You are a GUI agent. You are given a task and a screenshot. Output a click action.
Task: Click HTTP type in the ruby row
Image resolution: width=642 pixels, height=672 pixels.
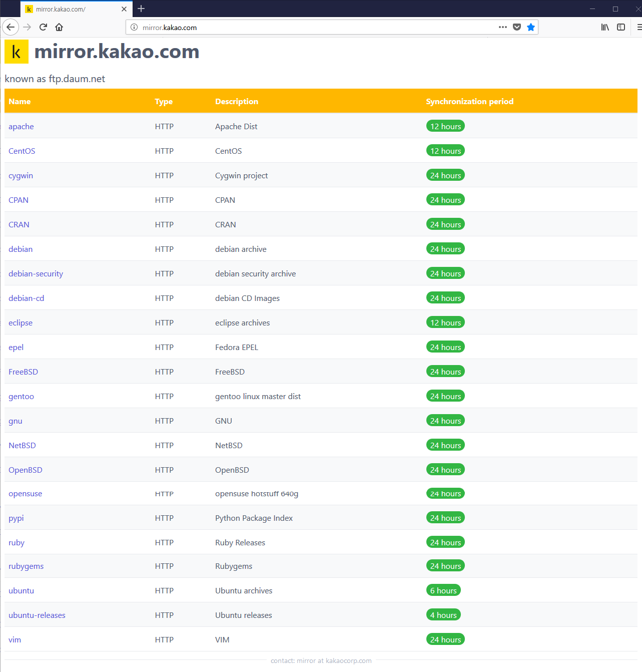[x=164, y=542]
